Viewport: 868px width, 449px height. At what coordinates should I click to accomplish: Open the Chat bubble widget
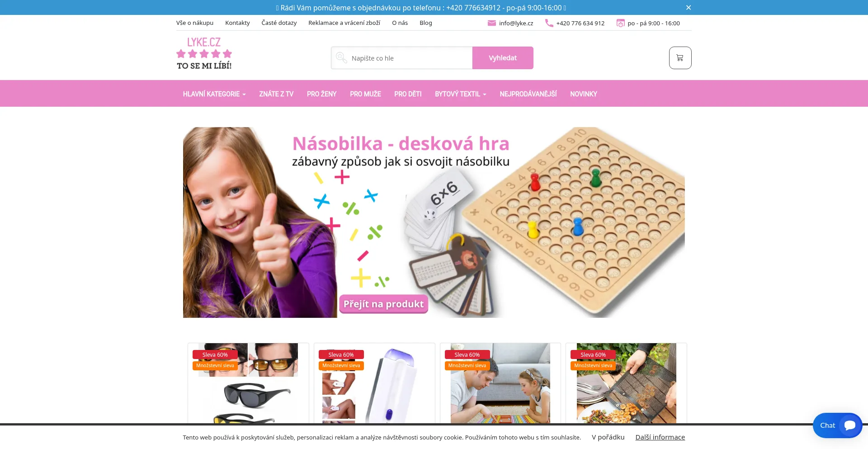(837, 425)
